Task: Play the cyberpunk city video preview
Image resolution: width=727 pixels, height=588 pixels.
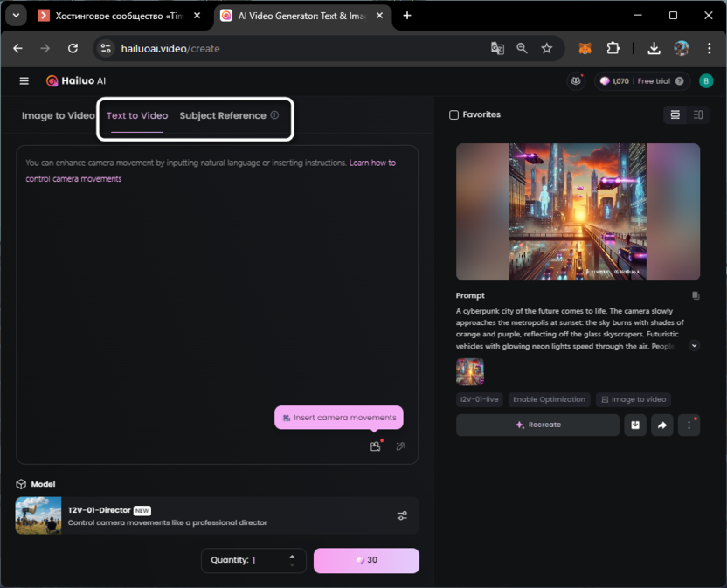Action: [x=578, y=212]
